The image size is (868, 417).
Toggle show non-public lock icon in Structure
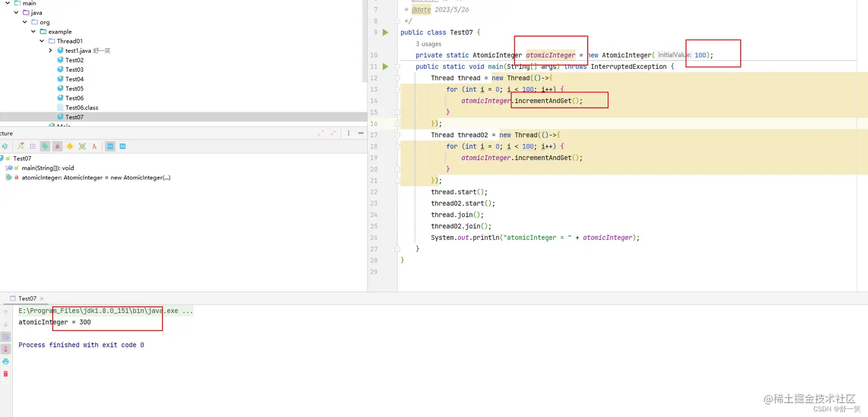pyautogui.click(x=57, y=146)
